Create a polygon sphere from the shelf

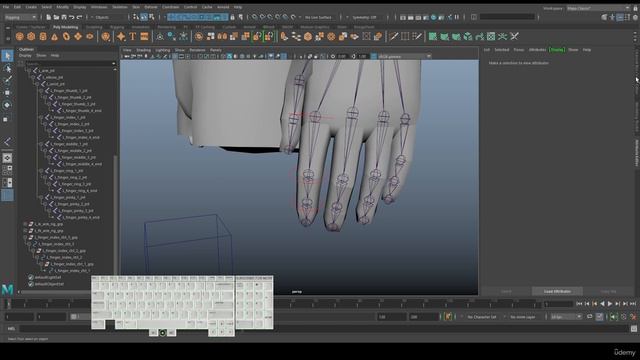[19, 37]
